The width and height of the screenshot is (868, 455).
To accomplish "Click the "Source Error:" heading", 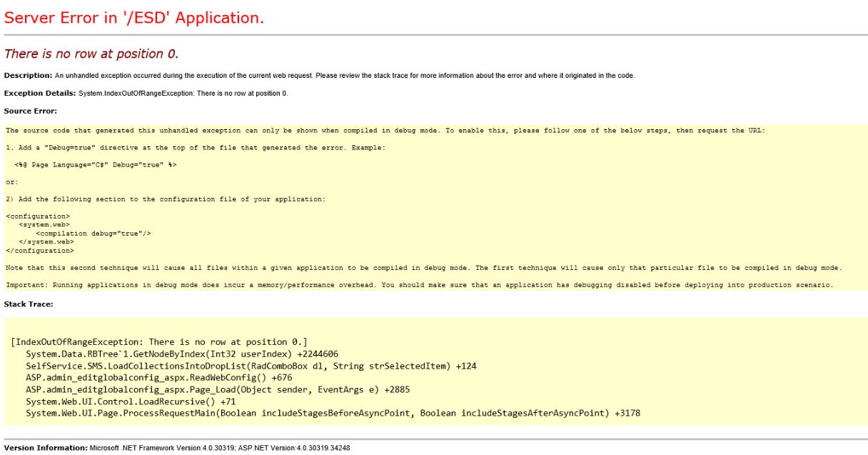I will click(x=31, y=111).
